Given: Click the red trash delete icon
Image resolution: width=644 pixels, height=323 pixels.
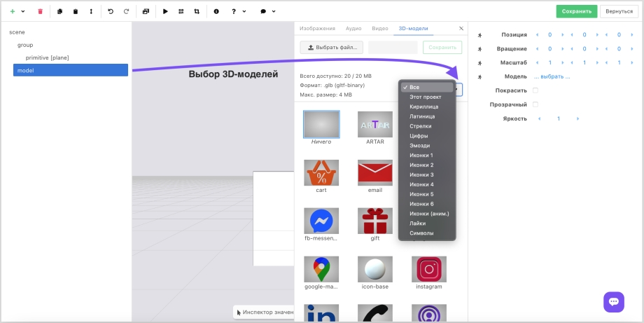Looking at the screenshot, I should click(x=40, y=11).
